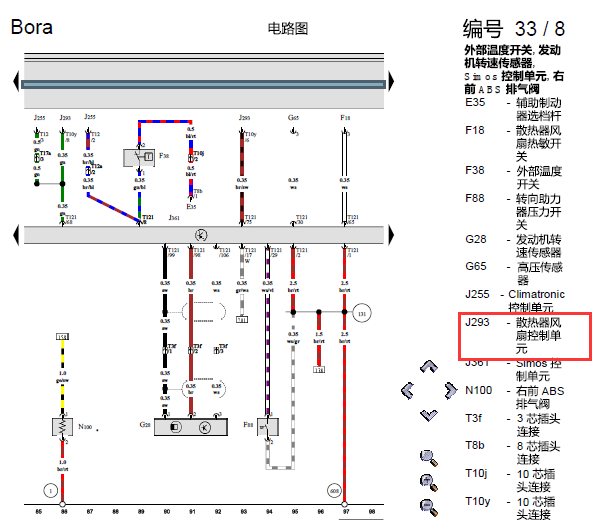This screenshot has width=609, height=520.
Task: Click the F38 temperature switch symbol
Action: [139, 157]
